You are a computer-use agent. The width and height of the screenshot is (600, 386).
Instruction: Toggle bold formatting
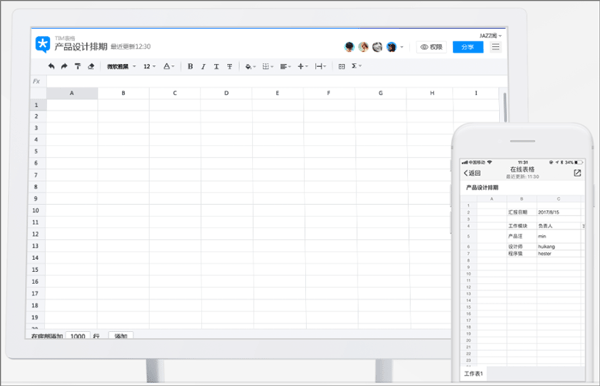pyautogui.click(x=190, y=67)
